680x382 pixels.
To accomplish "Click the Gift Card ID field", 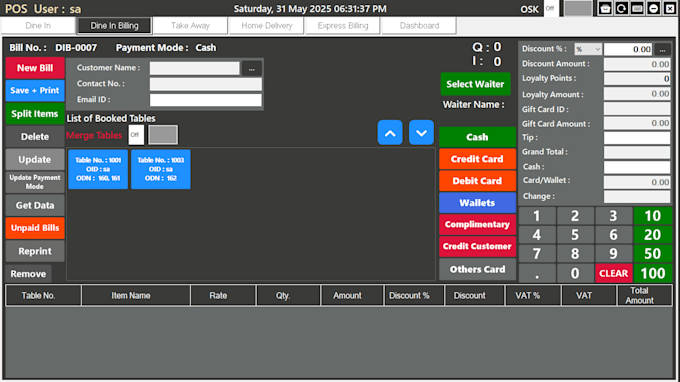I will [x=637, y=108].
